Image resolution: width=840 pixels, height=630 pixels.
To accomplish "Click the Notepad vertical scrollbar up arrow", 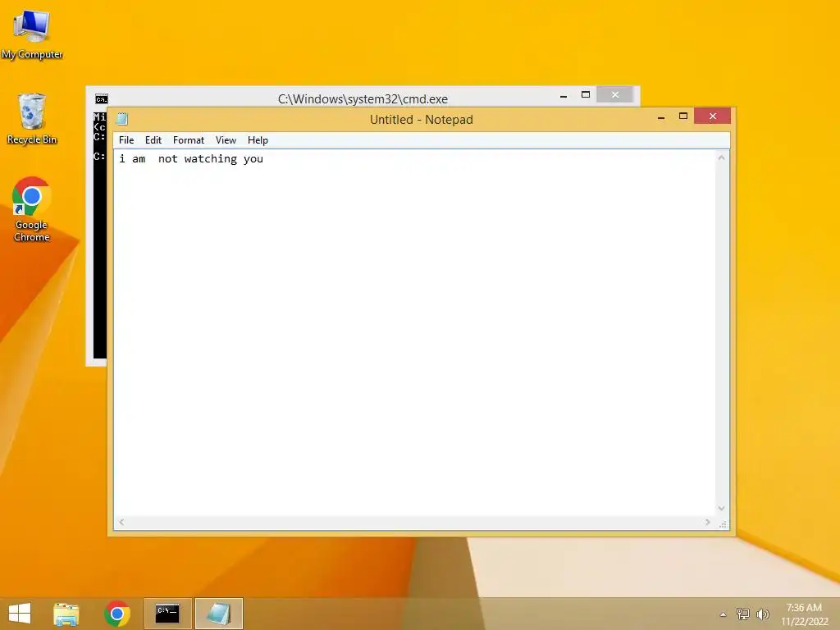I will click(x=722, y=157).
